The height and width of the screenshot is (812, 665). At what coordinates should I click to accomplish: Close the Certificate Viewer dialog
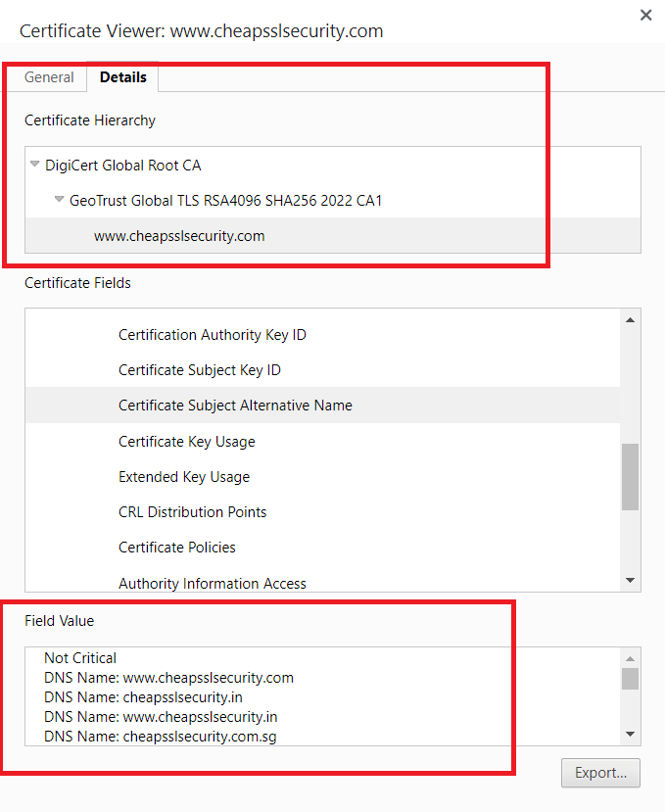point(645,15)
